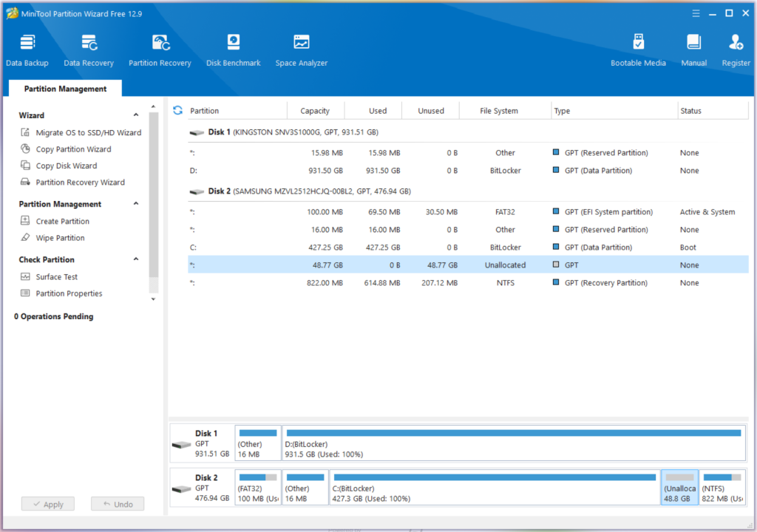Click the Copy Partition Wizard icon
The height and width of the screenshot is (532, 757).
pos(25,149)
